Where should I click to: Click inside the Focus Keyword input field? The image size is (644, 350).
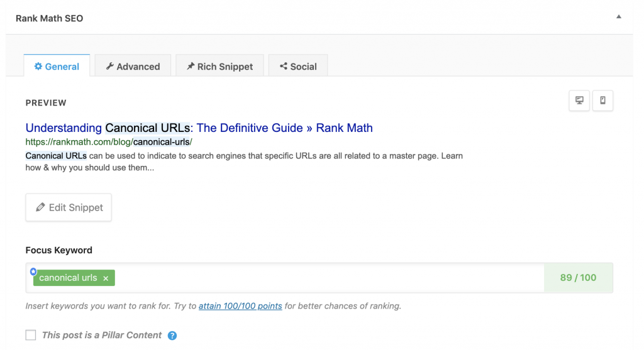point(328,278)
